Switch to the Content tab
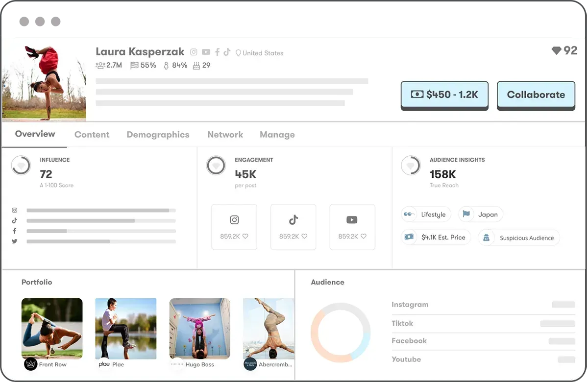The width and height of the screenshot is (588, 382). click(92, 135)
